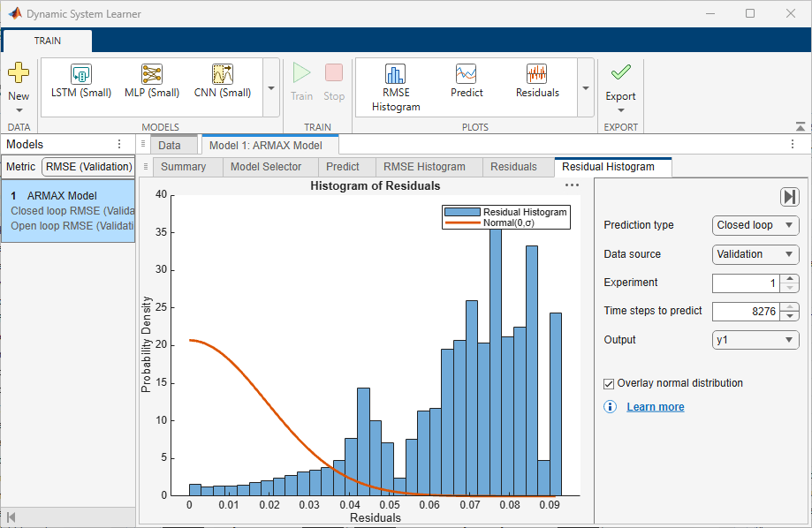Open the histogram axes more-options ellipsis
Screen dimensions: 812x528
tap(572, 185)
